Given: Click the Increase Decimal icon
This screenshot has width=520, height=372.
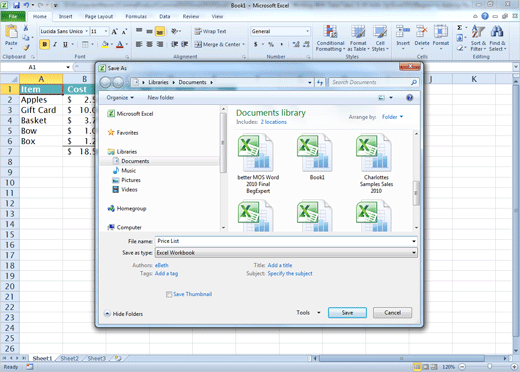Looking at the screenshot, I should (296, 44).
